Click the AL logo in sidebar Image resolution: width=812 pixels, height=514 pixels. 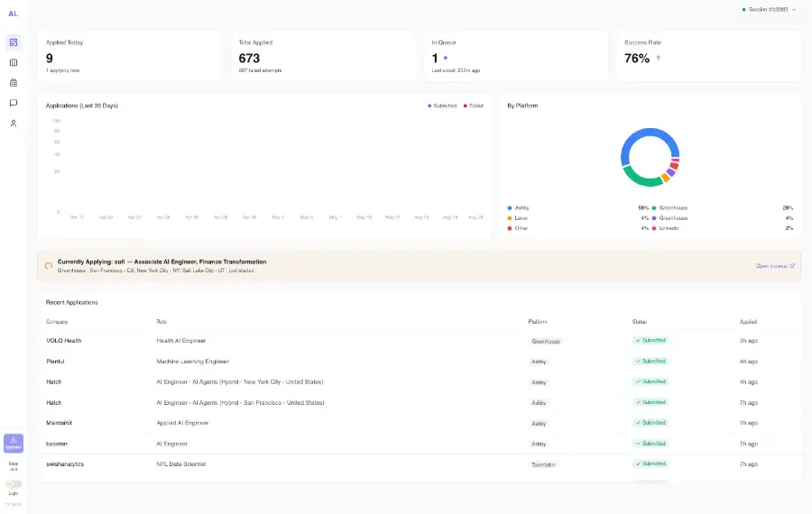pos(13,14)
